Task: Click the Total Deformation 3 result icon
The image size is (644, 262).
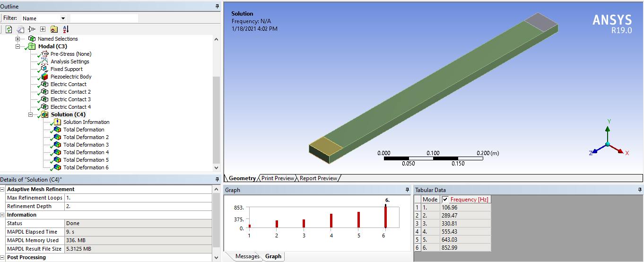Action: click(57, 145)
